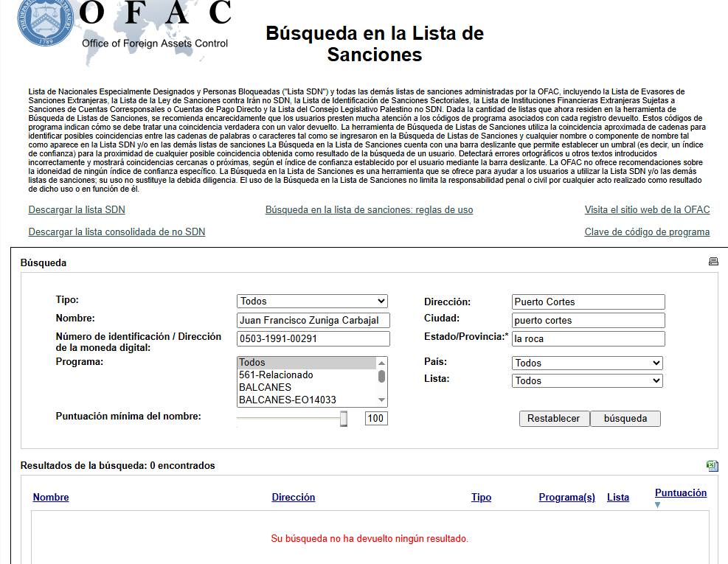Open the Lista dropdown
The image size is (728, 564).
coord(587,380)
